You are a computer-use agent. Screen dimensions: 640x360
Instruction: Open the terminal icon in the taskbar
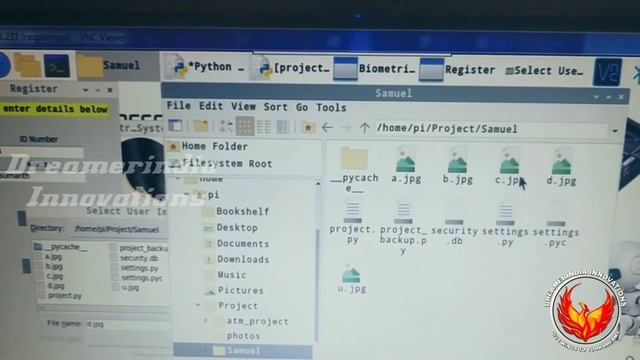pyautogui.click(x=57, y=66)
